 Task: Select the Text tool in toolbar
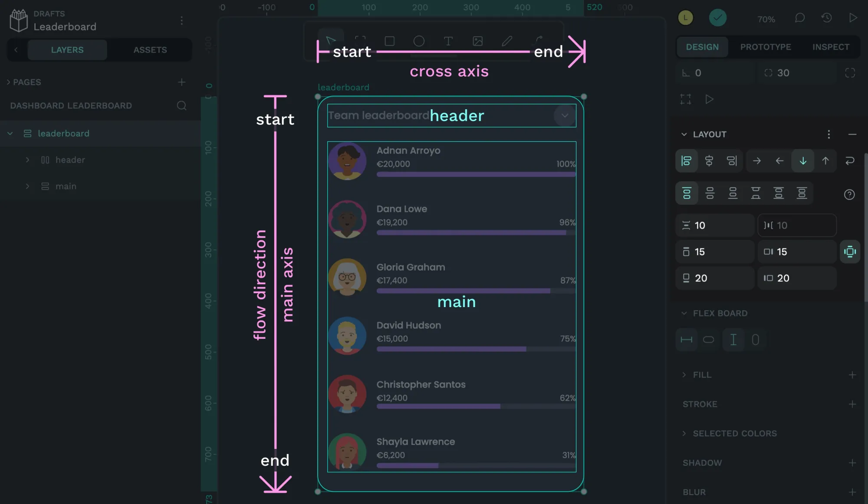click(448, 41)
